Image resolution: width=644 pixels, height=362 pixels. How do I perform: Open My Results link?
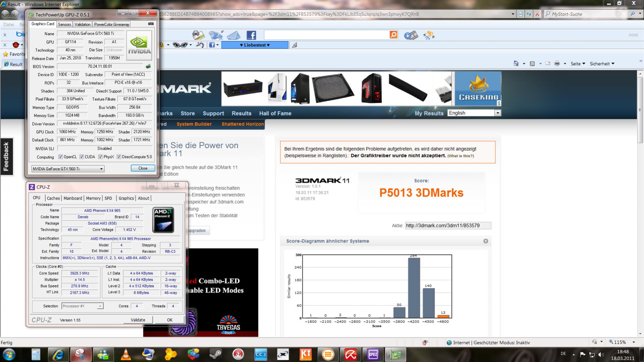429,113
